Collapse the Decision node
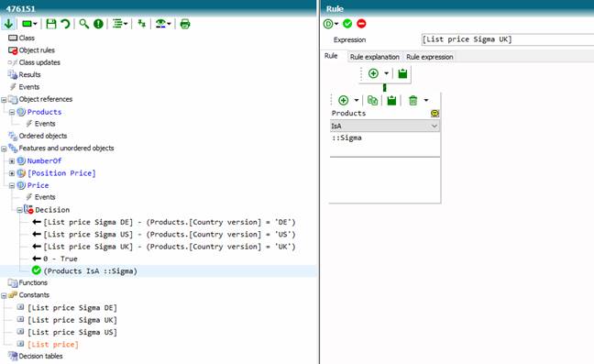 click(19, 210)
